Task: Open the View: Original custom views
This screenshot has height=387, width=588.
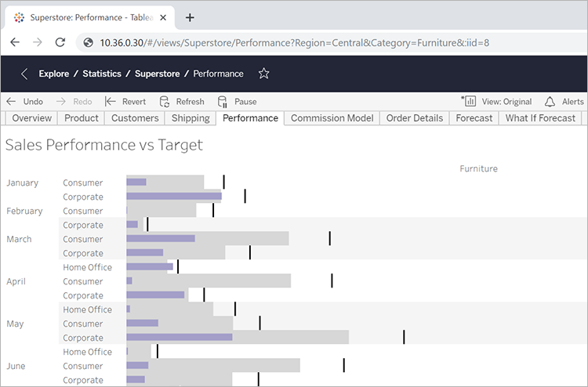Action: (x=506, y=102)
